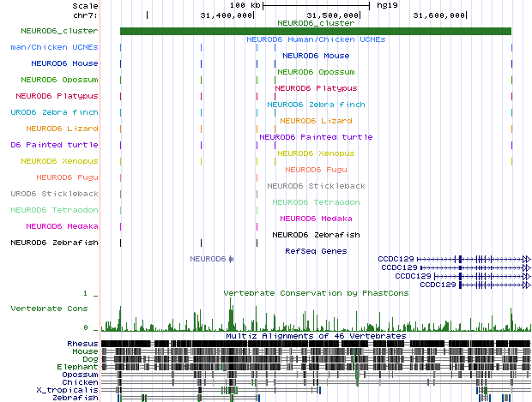
Task: Click the centered NEUROD6 Tetraodon track title
Action: [x=315, y=202]
